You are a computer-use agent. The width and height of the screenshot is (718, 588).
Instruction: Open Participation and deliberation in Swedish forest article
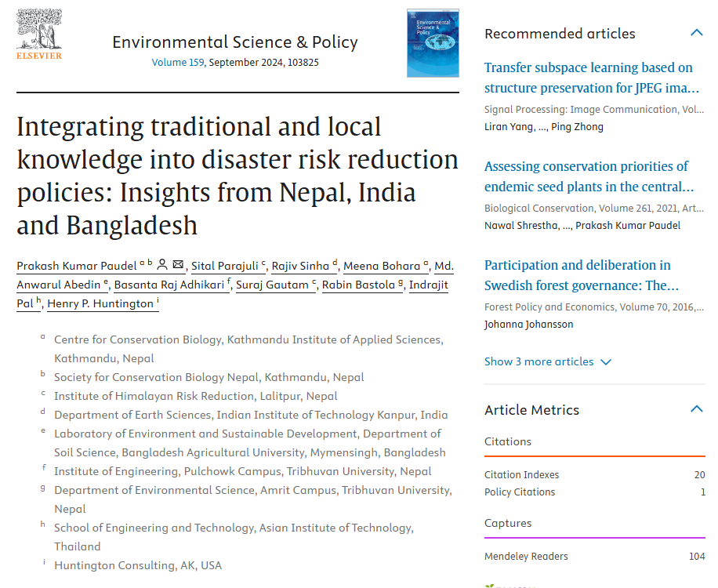point(582,275)
